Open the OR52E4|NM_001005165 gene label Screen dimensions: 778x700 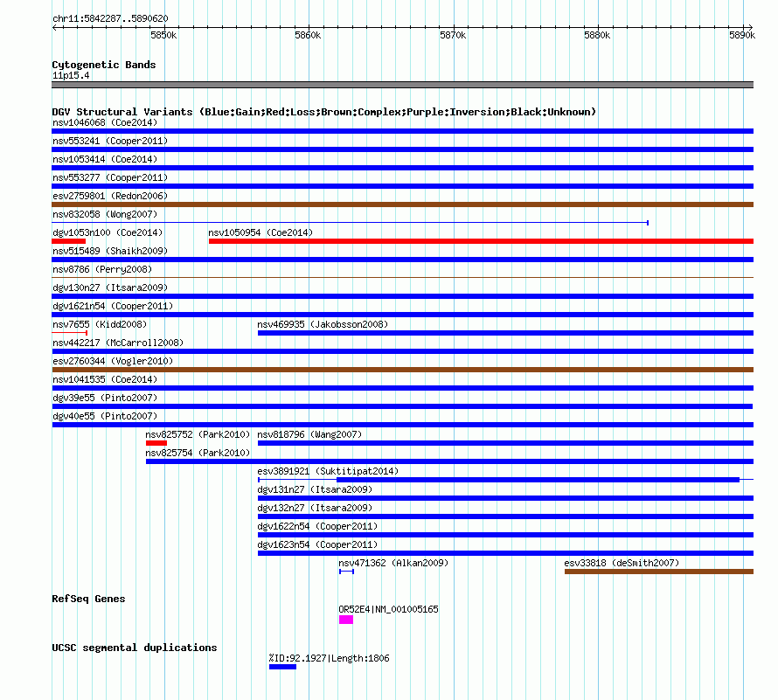coord(388,609)
